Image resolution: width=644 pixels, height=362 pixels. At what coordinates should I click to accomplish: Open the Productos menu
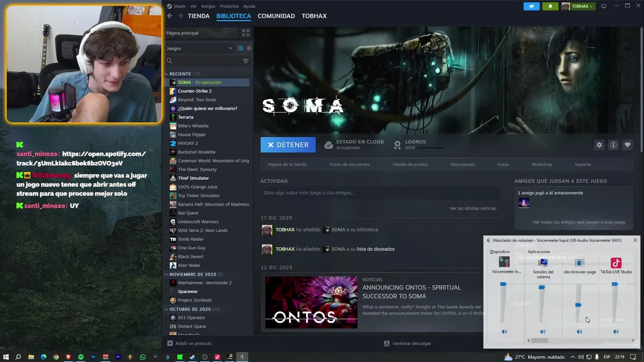click(229, 6)
